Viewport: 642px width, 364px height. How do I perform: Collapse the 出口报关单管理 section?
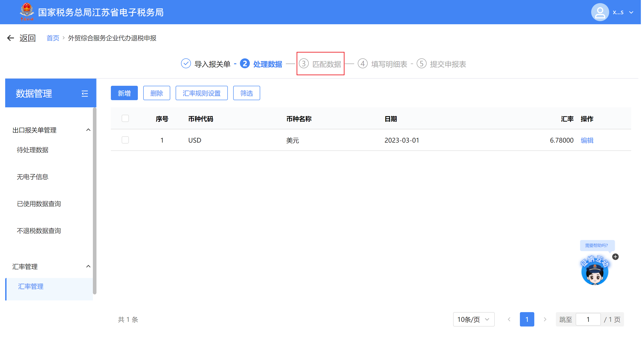pos(88,130)
